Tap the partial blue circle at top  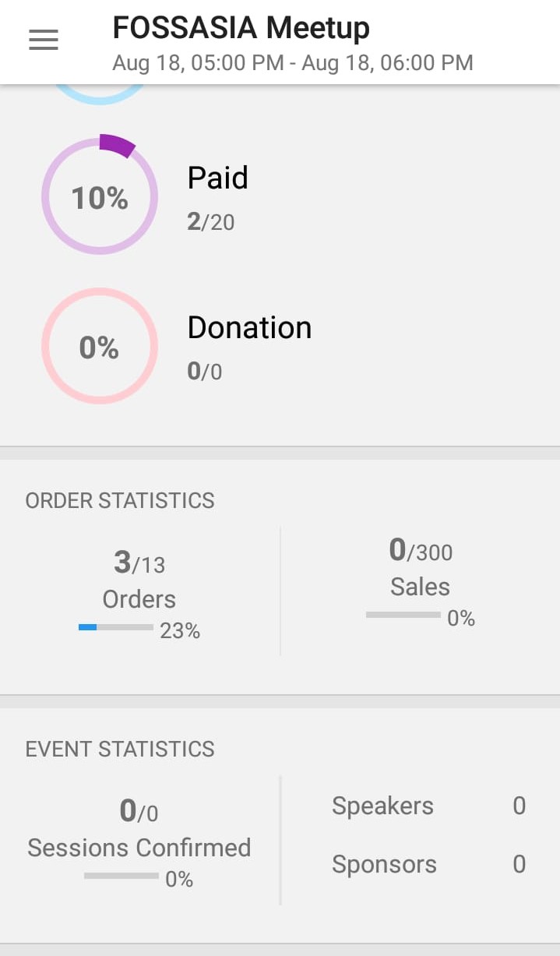pyautogui.click(x=100, y=94)
